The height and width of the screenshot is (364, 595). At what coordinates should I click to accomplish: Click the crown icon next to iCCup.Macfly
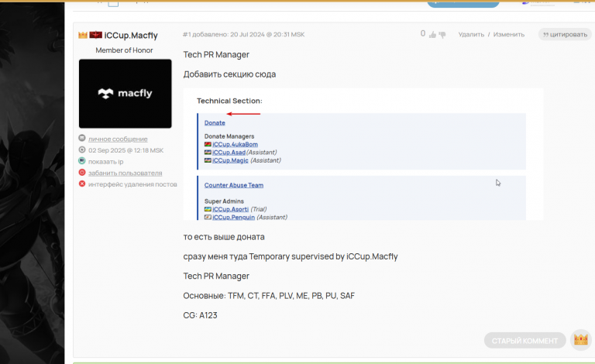[x=83, y=36]
